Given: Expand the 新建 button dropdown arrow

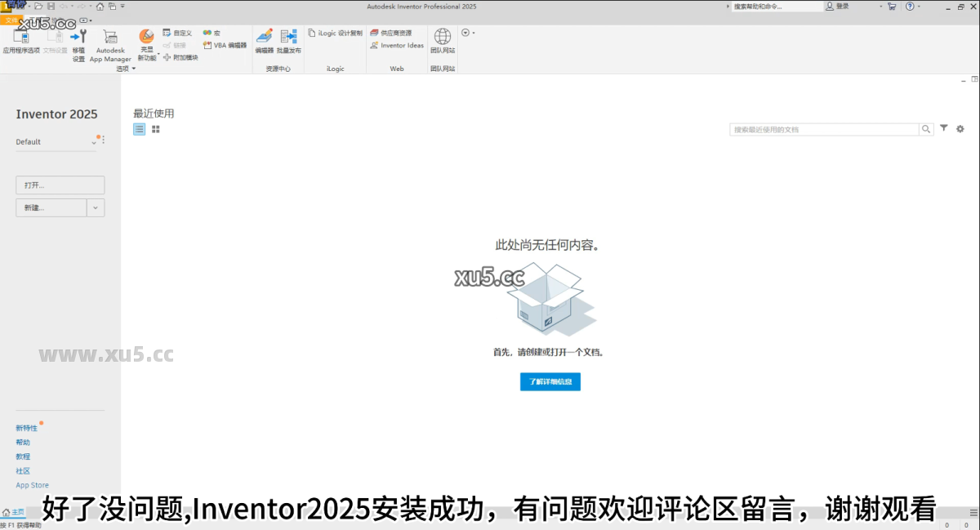Looking at the screenshot, I should [96, 207].
